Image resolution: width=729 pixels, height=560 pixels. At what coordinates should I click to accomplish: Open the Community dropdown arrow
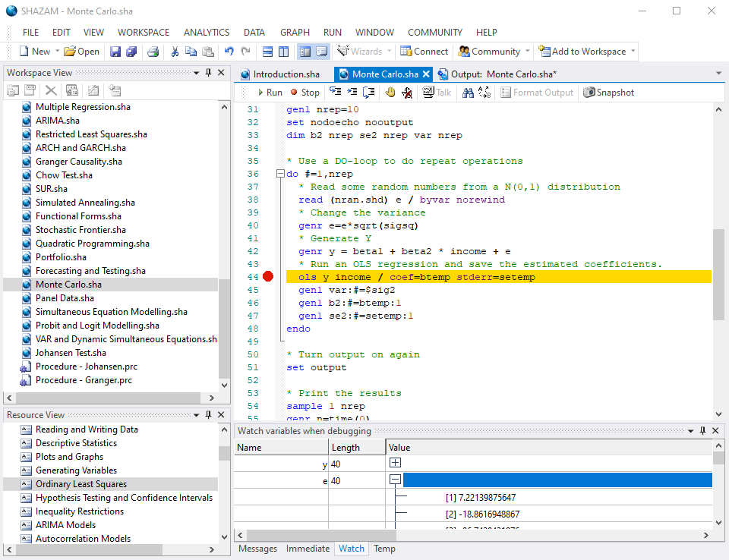527,51
